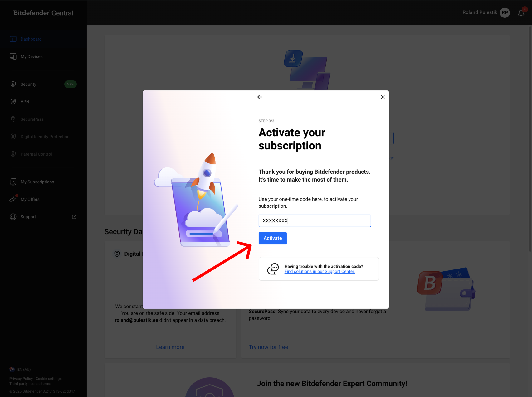Click the Try now for free link

click(268, 347)
